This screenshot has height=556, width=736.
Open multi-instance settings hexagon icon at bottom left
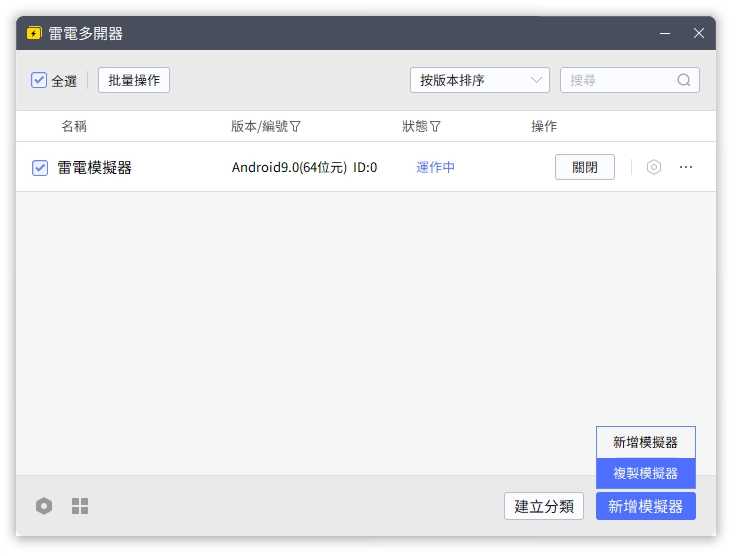click(x=44, y=506)
